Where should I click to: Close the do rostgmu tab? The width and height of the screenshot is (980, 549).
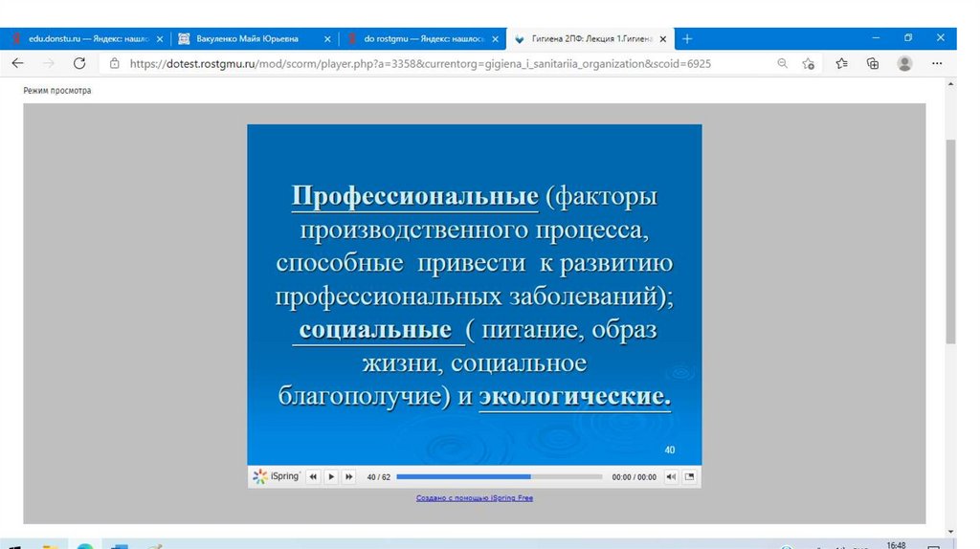click(x=496, y=39)
